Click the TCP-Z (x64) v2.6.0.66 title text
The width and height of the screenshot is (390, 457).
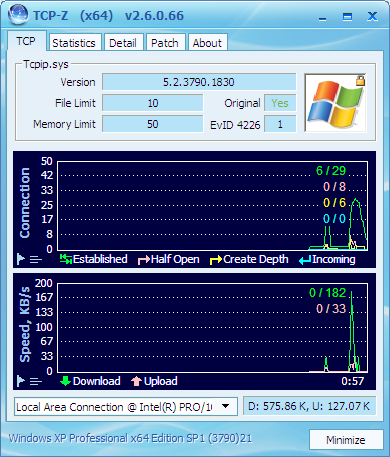108,16
